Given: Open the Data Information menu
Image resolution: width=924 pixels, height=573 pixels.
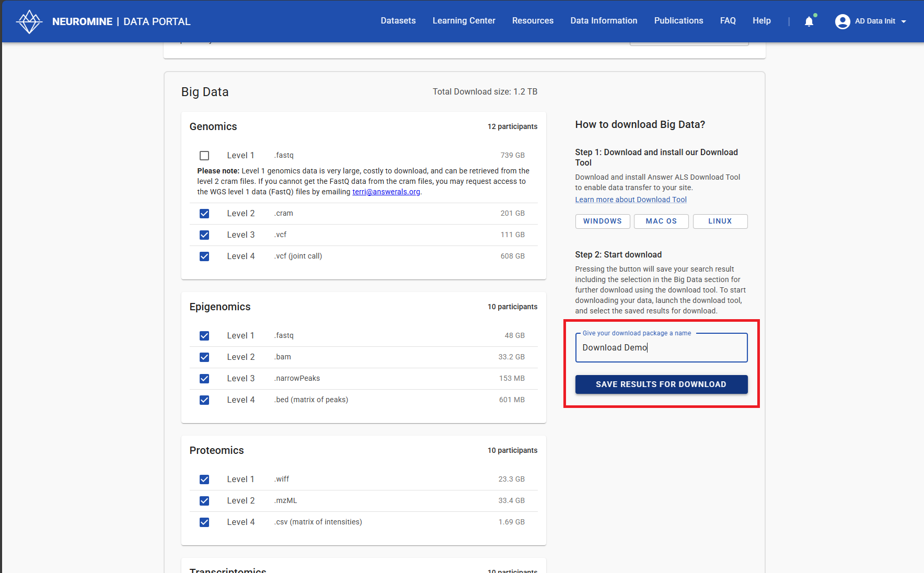Looking at the screenshot, I should tap(604, 21).
